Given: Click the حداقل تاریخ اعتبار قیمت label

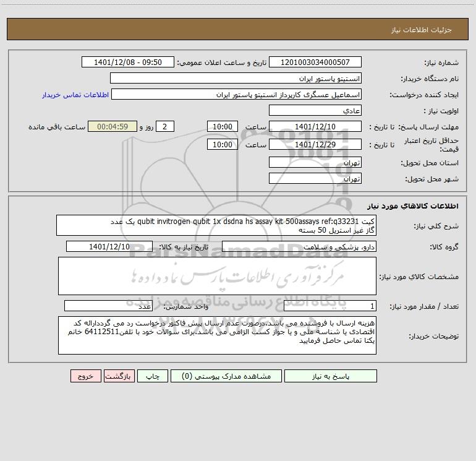Looking at the screenshot, I should click(x=431, y=145).
